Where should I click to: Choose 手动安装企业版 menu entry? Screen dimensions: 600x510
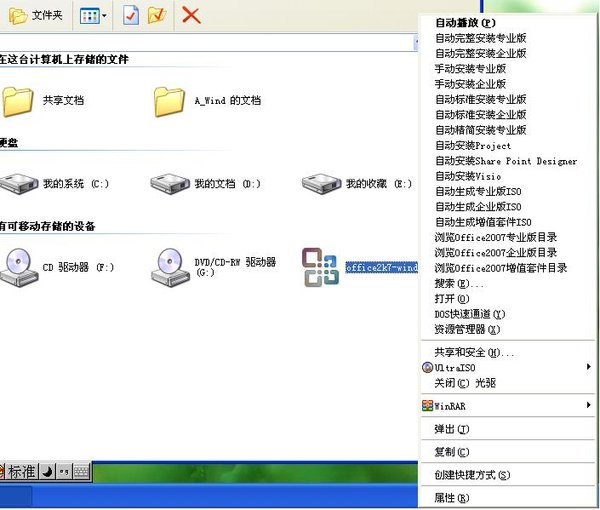[507, 84]
